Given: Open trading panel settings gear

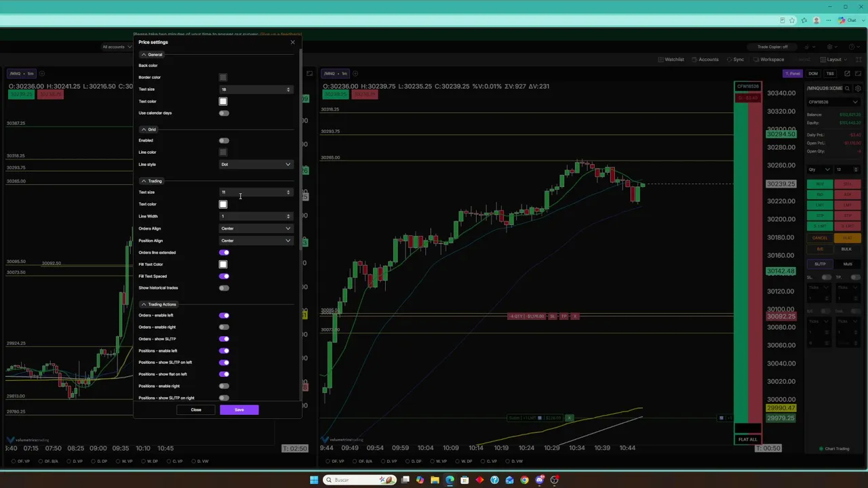Looking at the screenshot, I should pyautogui.click(x=859, y=88).
